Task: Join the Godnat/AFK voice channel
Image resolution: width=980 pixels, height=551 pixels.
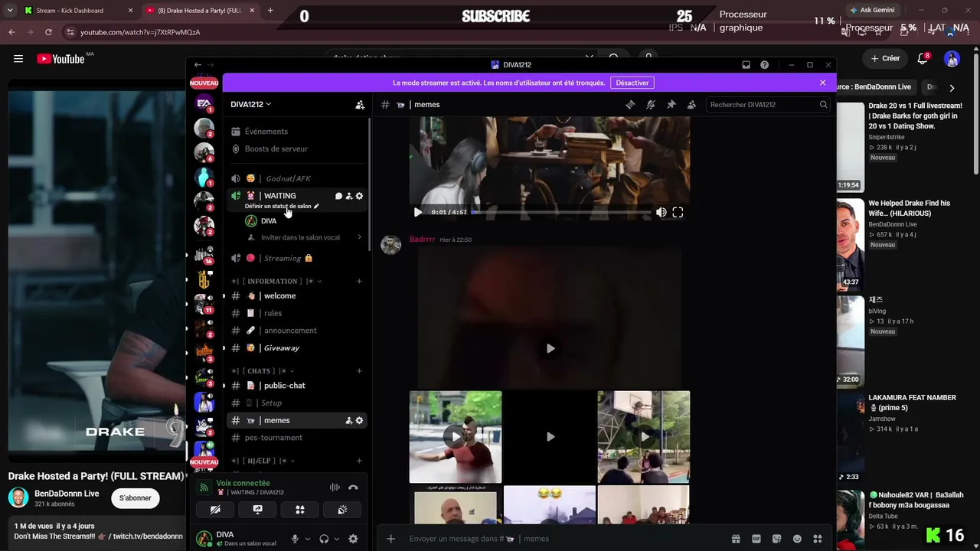Action: (297, 178)
